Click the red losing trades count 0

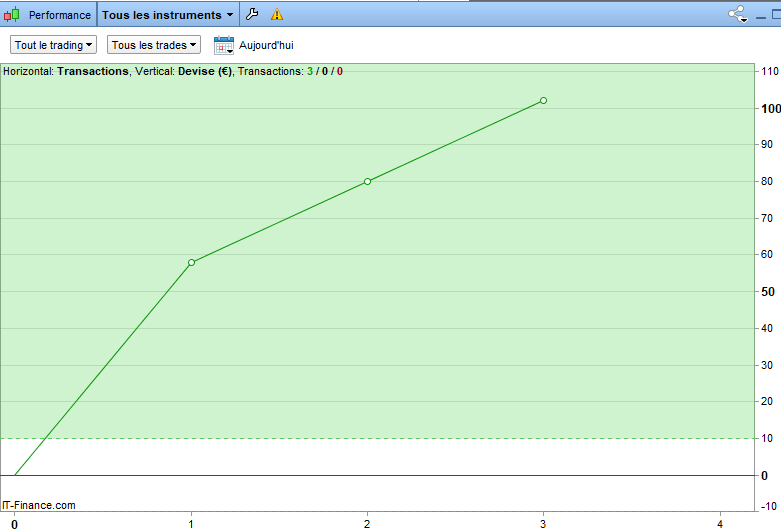(340, 71)
